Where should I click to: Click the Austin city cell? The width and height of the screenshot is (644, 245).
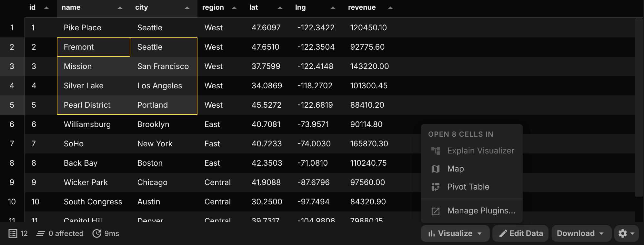click(x=164, y=202)
